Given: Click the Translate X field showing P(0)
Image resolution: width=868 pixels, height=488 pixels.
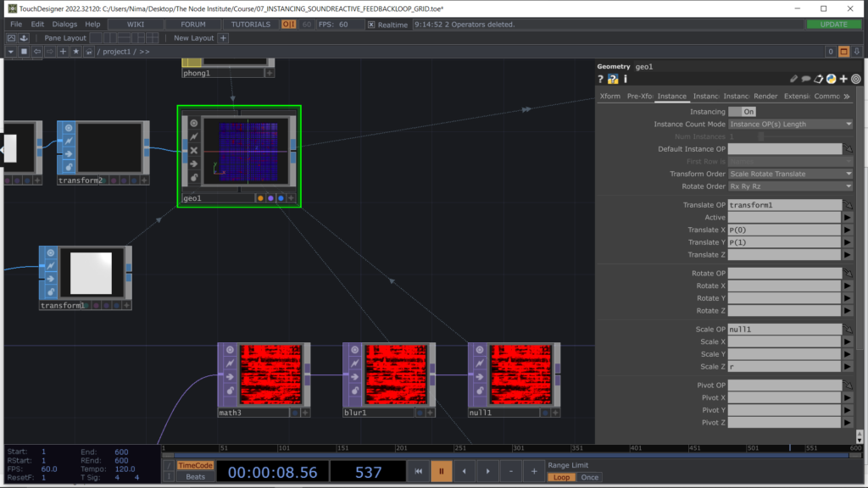Looking at the screenshot, I should (x=785, y=230).
